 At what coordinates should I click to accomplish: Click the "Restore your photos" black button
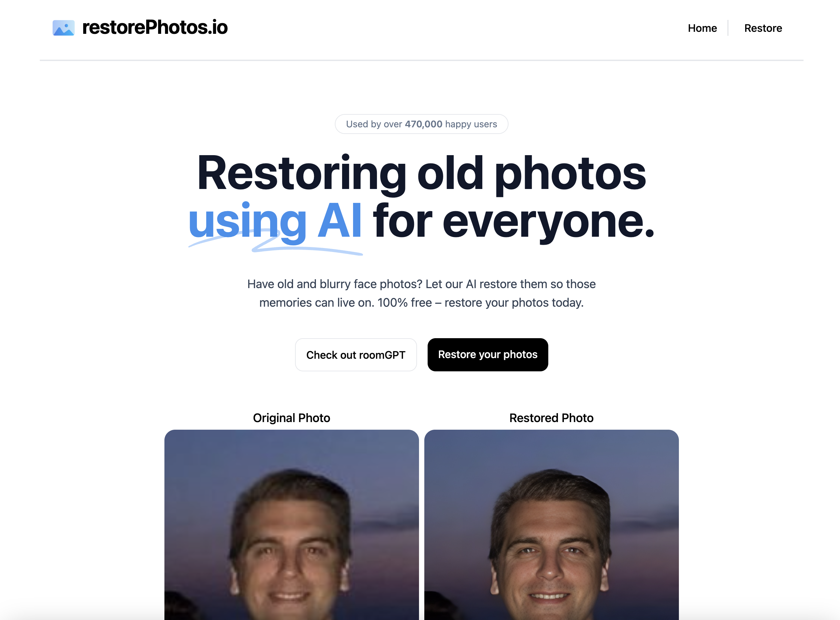pyautogui.click(x=487, y=355)
